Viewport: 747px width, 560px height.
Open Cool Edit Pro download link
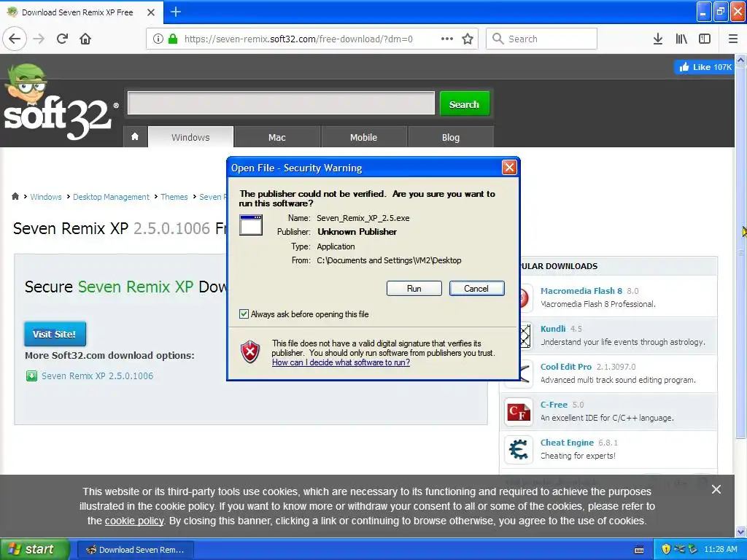point(565,367)
